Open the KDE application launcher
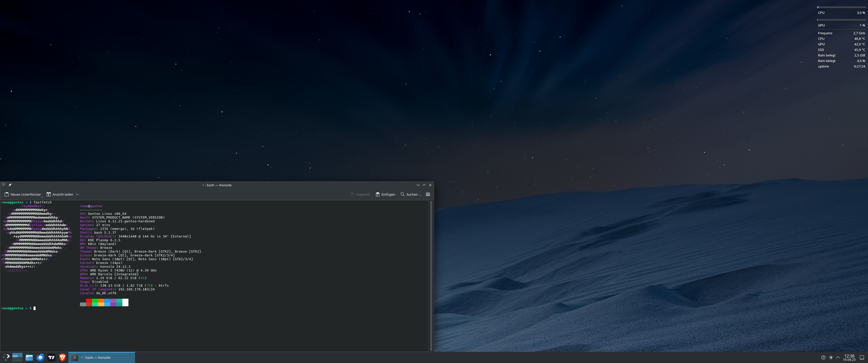 (6, 357)
